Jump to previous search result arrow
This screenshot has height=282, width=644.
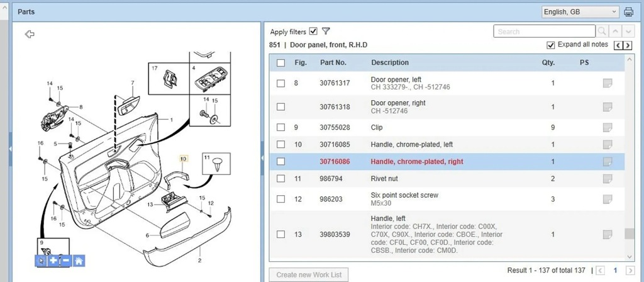pos(614,31)
